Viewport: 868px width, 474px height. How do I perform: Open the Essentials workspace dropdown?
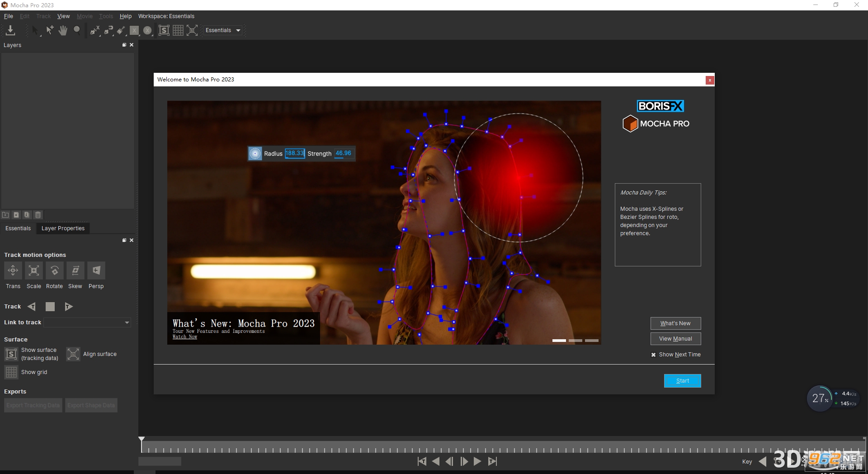(x=223, y=30)
